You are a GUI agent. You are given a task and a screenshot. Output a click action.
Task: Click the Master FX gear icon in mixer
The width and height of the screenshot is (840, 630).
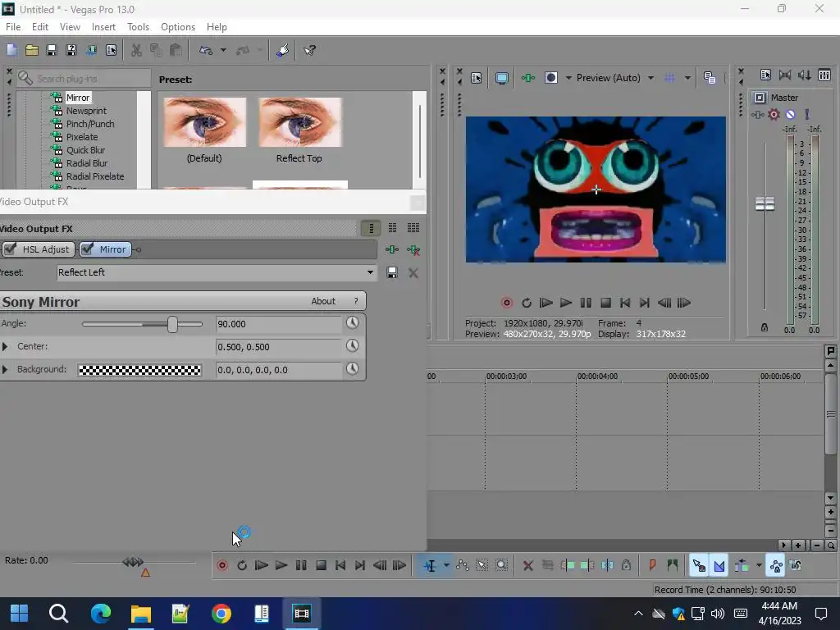click(774, 114)
